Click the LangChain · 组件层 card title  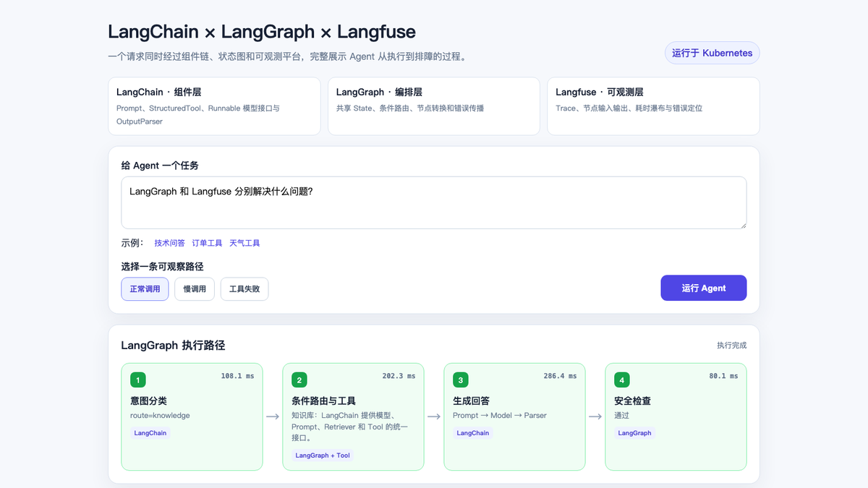(158, 92)
